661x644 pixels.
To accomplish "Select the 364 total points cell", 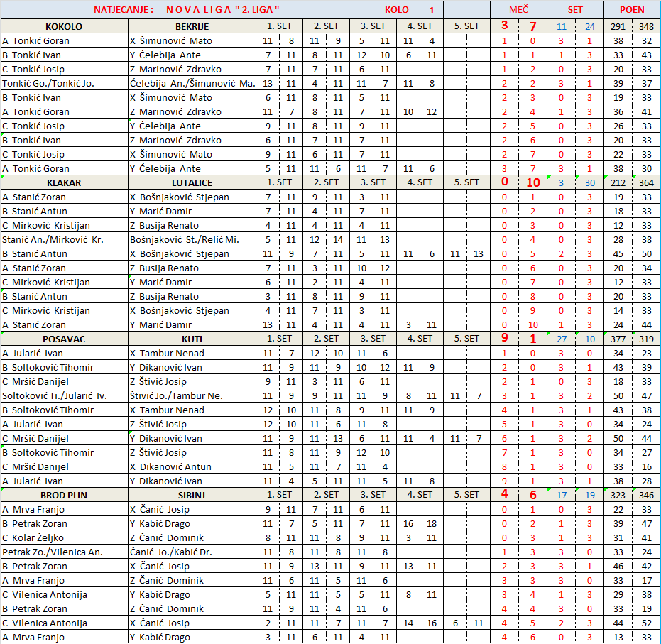I will point(646,182).
